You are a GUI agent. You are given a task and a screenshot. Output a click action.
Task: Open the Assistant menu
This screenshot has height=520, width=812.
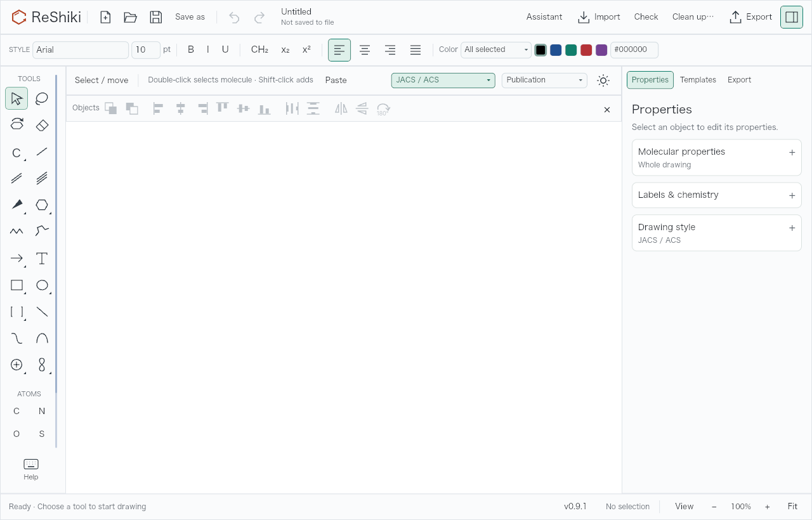click(x=544, y=17)
